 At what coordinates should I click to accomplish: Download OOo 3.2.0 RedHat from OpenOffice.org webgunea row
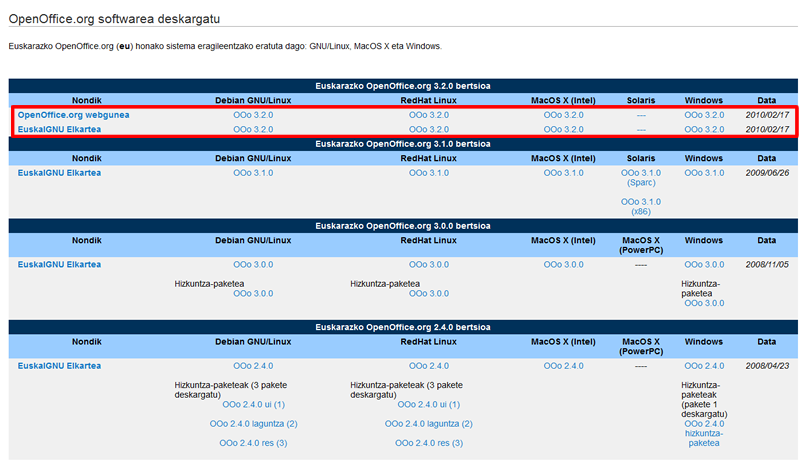(x=429, y=115)
